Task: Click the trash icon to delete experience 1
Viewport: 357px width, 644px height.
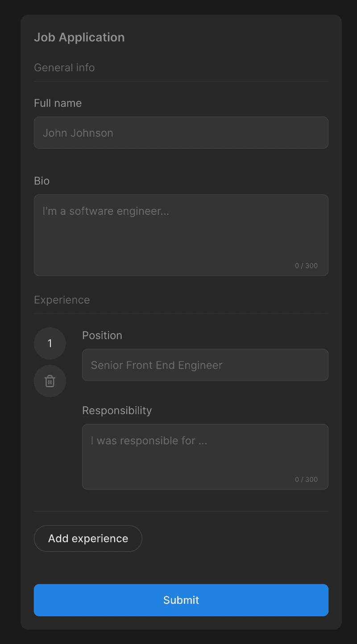Action: tap(50, 381)
